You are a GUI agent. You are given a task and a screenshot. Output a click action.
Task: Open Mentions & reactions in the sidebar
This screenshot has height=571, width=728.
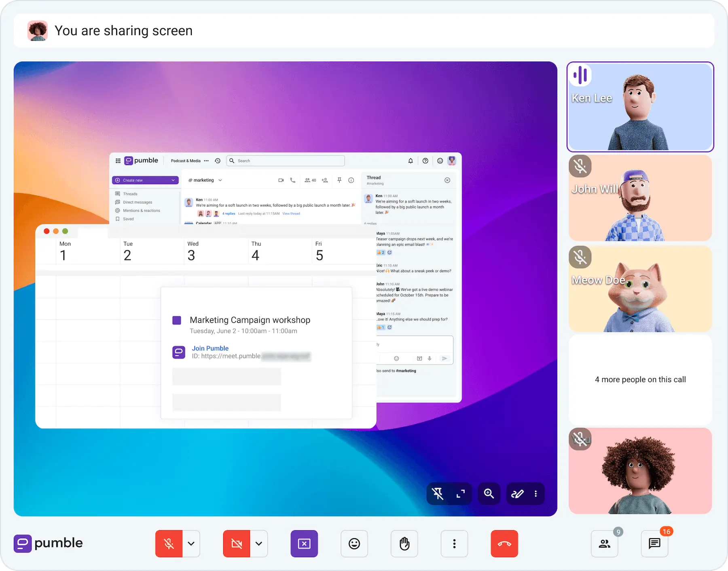coord(142,210)
